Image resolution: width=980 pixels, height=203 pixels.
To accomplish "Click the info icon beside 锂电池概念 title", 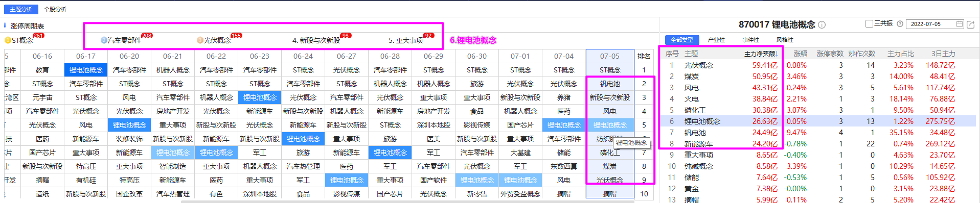I will point(822,24).
